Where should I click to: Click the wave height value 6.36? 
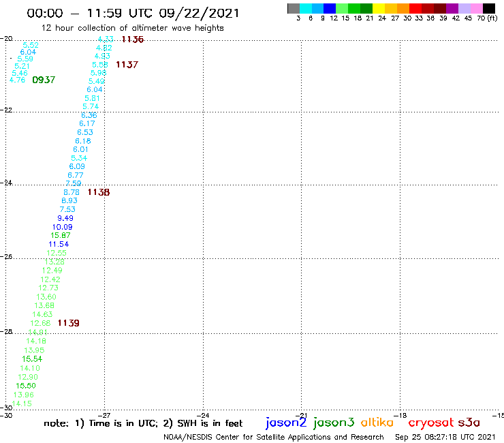(89, 115)
